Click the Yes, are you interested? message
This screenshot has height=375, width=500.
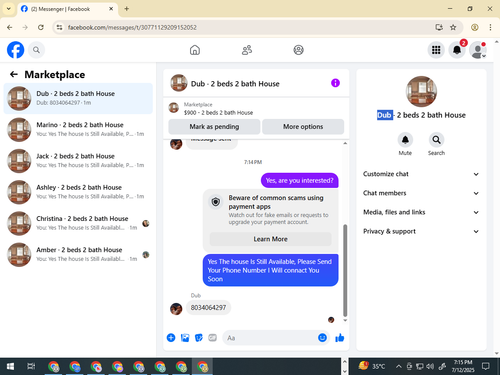[299, 180]
